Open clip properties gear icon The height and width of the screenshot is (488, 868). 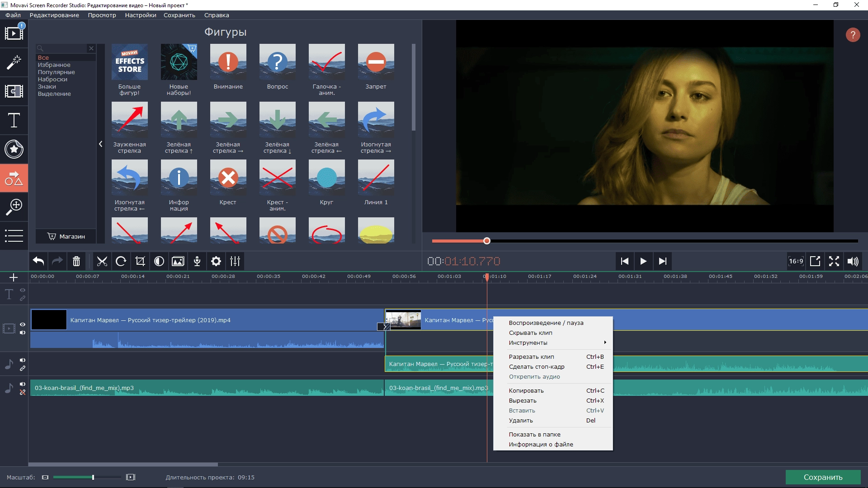pyautogui.click(x=216, y=261)
